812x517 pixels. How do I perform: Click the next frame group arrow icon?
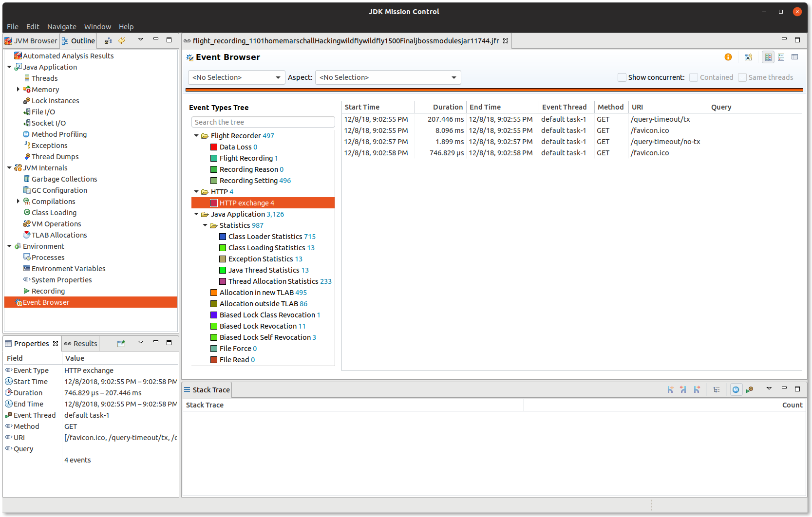point(697,389)
